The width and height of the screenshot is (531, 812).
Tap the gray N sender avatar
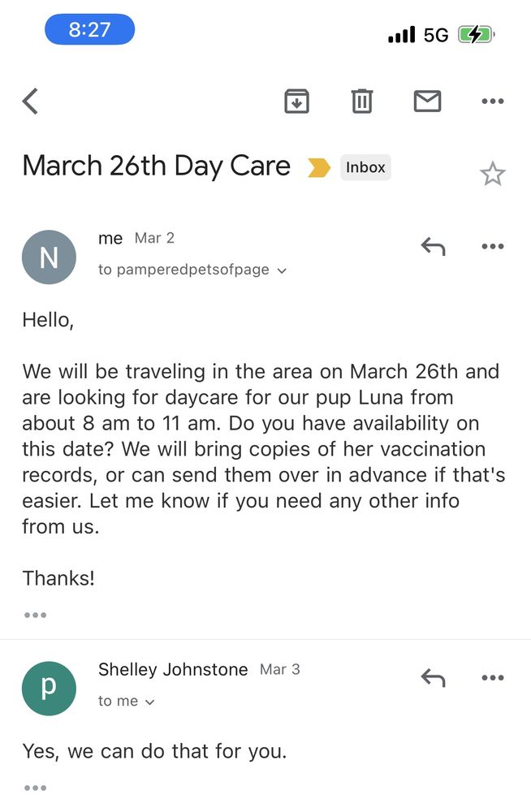pos(49,257)
